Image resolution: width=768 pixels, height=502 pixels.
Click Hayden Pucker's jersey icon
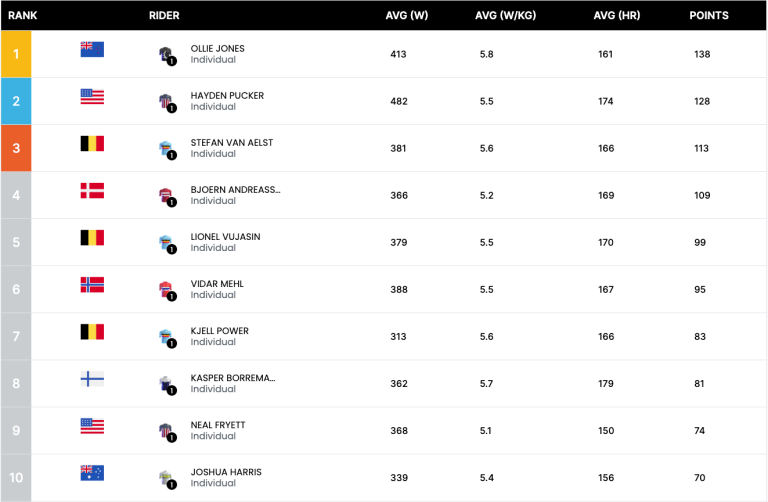(166, 102)
